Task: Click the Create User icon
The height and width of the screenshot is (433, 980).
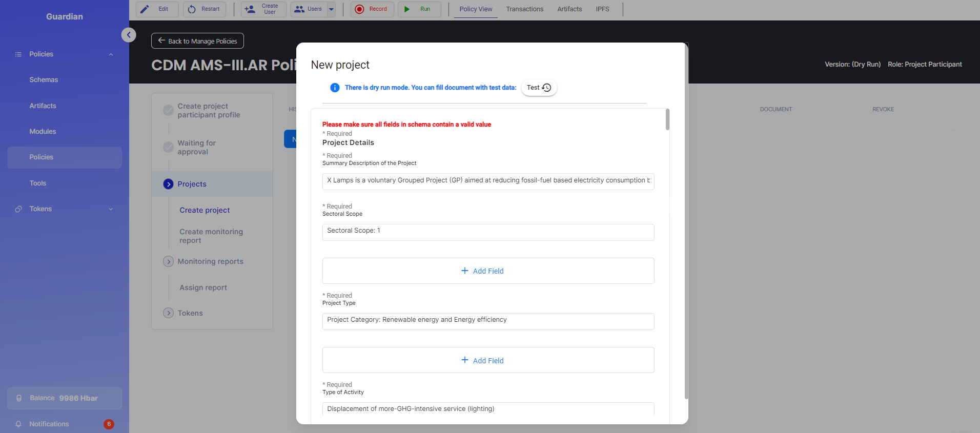Action: [x=250, y=9]
